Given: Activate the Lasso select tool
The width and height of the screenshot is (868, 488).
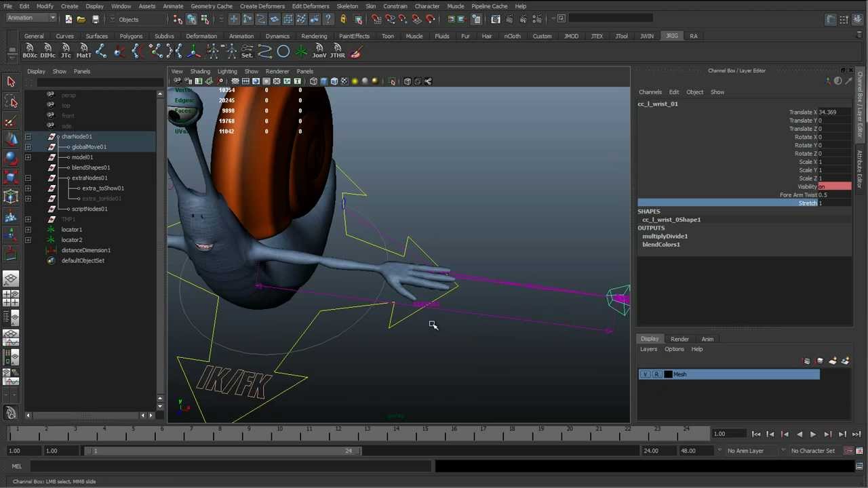Looking at the screenshot, I should [x=11, y=102].
